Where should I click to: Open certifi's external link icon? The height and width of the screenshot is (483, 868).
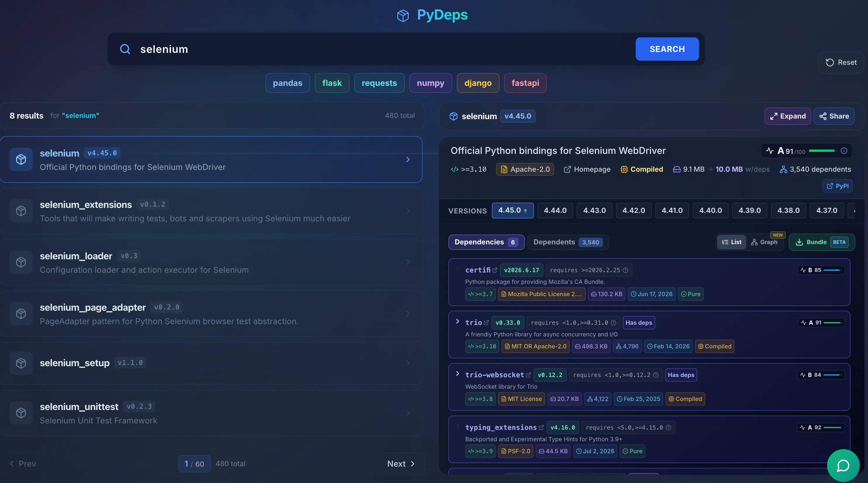[495, 270]
